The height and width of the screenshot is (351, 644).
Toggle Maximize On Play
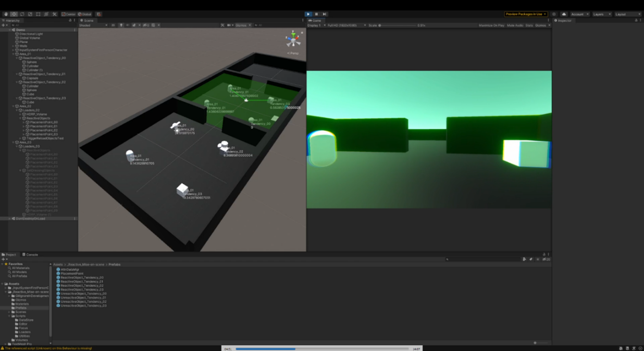click(x=491, y=25)
